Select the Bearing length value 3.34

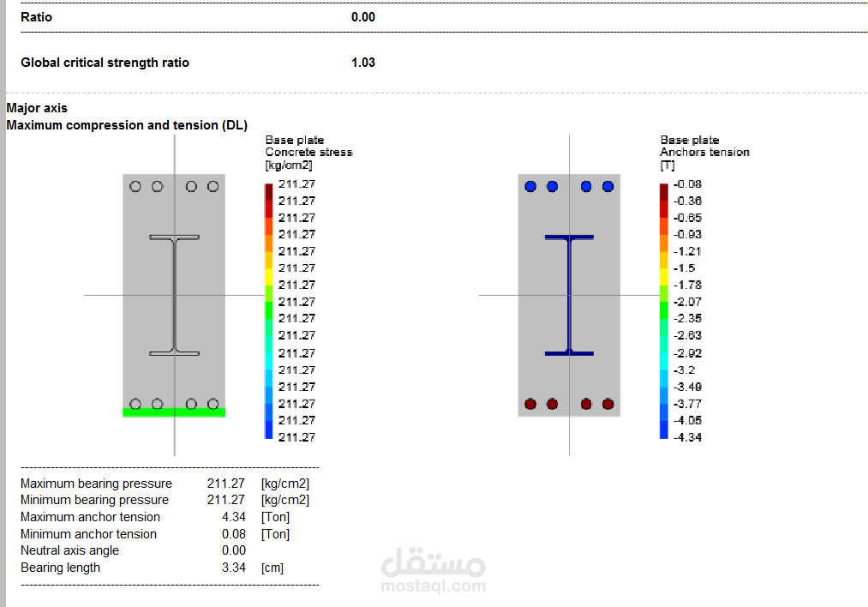(x=234, y=568)
